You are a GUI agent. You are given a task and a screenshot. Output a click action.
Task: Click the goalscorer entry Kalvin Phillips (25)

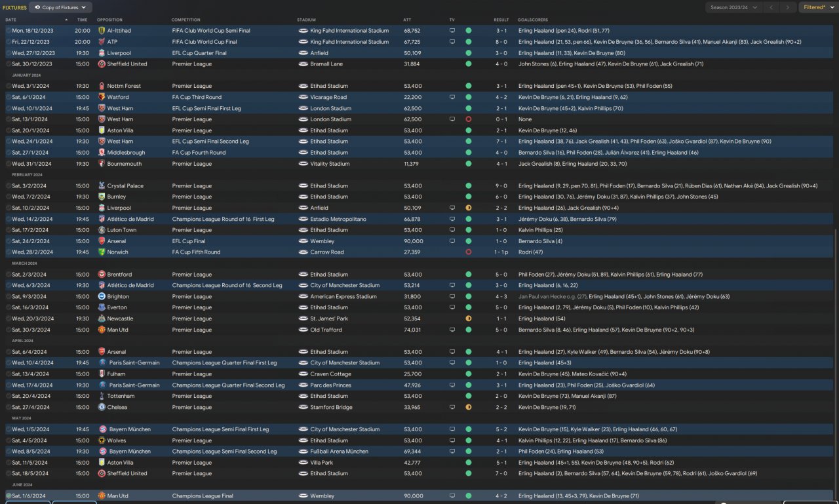(540, 230)
